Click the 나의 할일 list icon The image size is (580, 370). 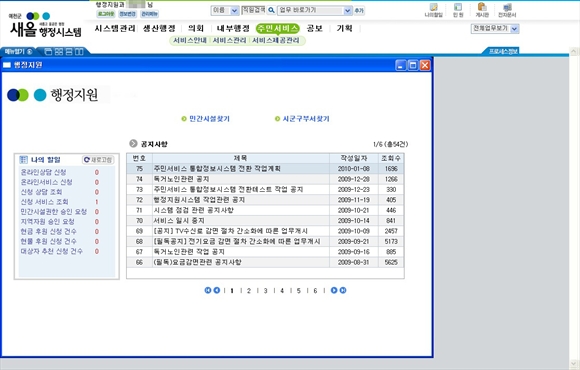pyautogui.click(x=23, y=160)
